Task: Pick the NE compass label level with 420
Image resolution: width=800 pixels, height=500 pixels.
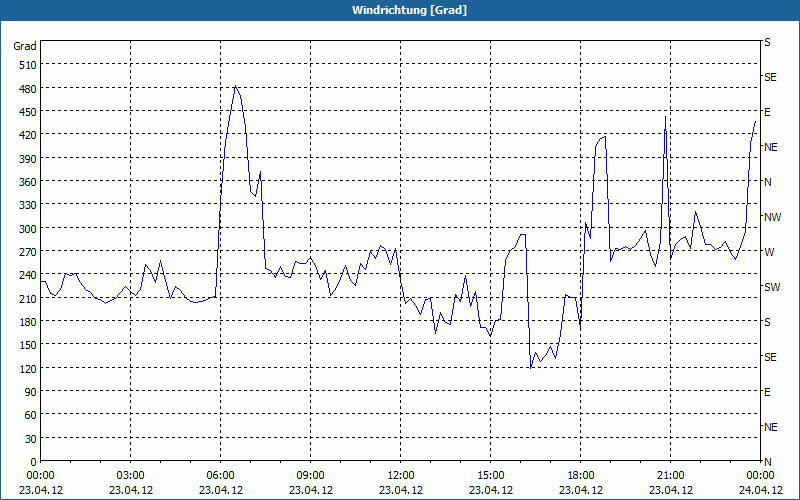Action: click(770, 147)
